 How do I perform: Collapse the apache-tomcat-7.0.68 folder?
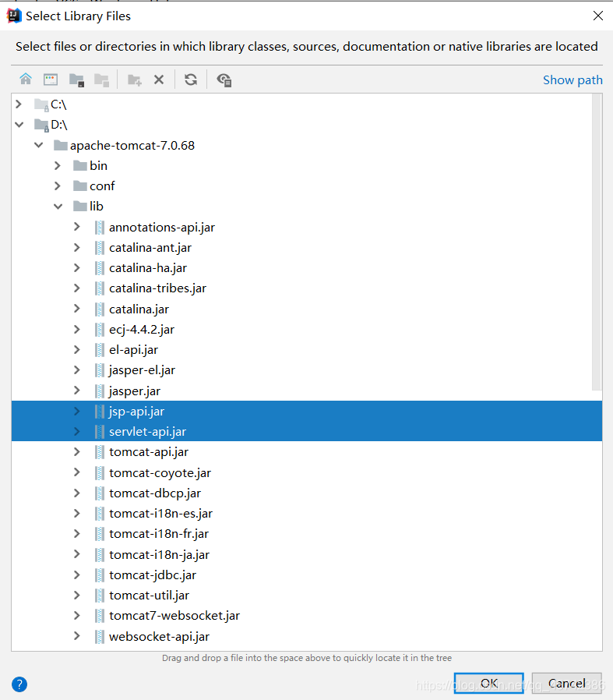point(38,145)
